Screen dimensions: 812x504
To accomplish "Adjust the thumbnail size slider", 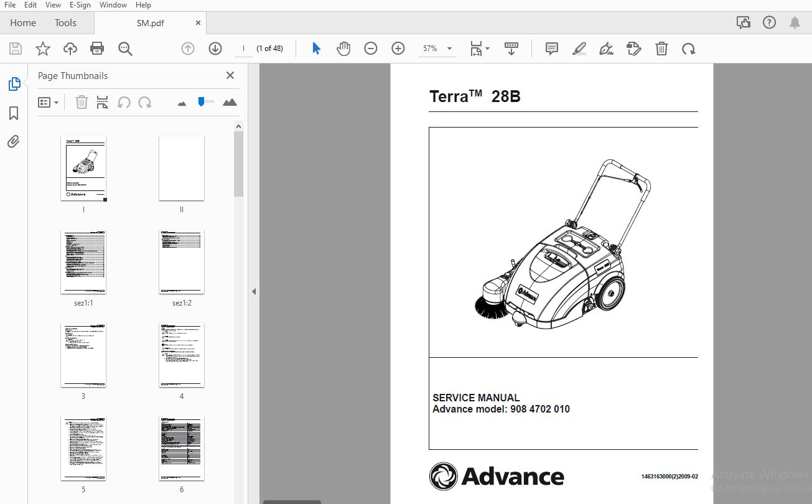I will [202, 101].
